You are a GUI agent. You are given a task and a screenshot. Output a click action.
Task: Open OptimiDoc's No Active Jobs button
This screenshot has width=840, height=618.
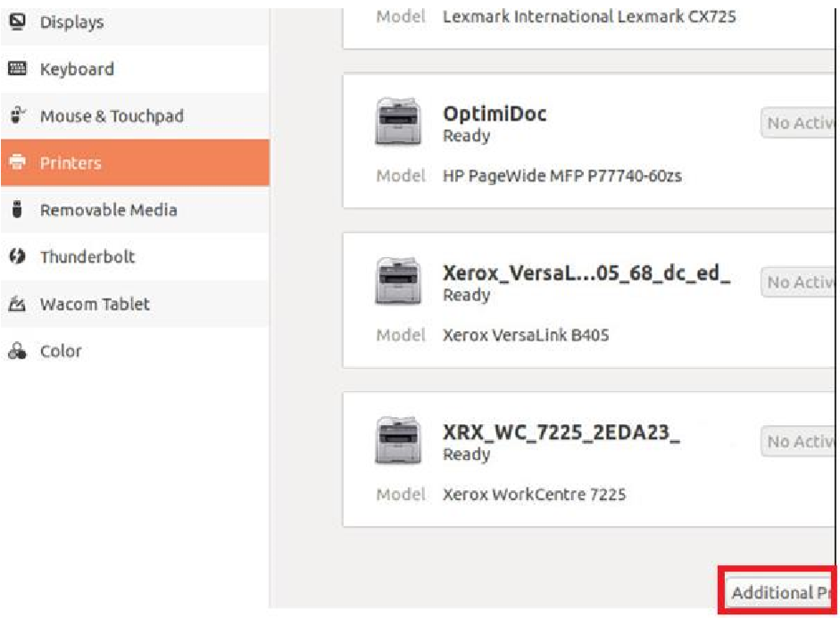797,123
